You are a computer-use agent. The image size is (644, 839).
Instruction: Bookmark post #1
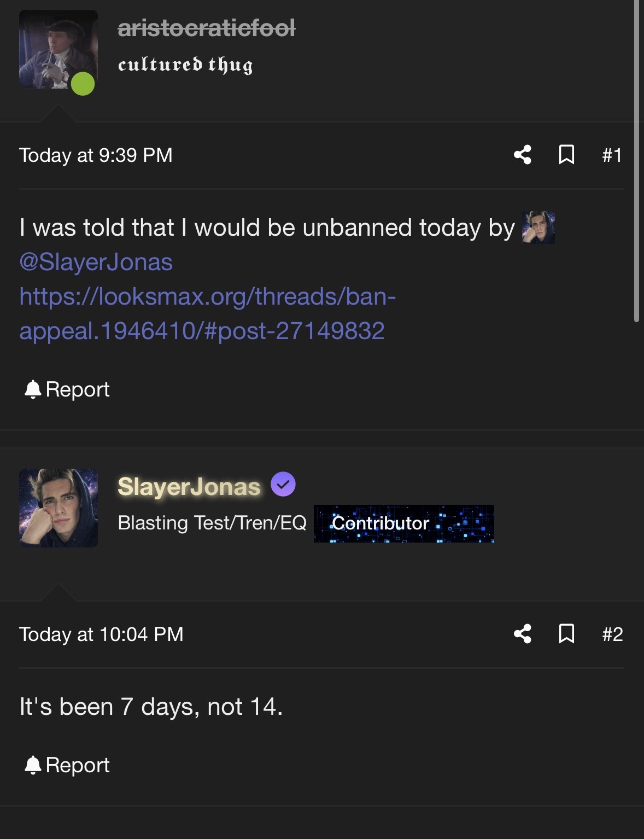click(x=566, y=155)
